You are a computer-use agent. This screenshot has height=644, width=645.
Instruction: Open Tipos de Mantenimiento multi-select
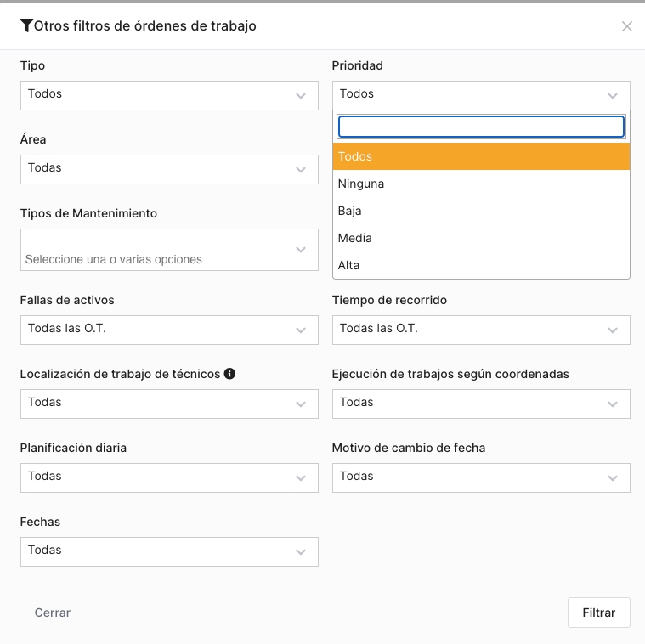tap(169, 250)
